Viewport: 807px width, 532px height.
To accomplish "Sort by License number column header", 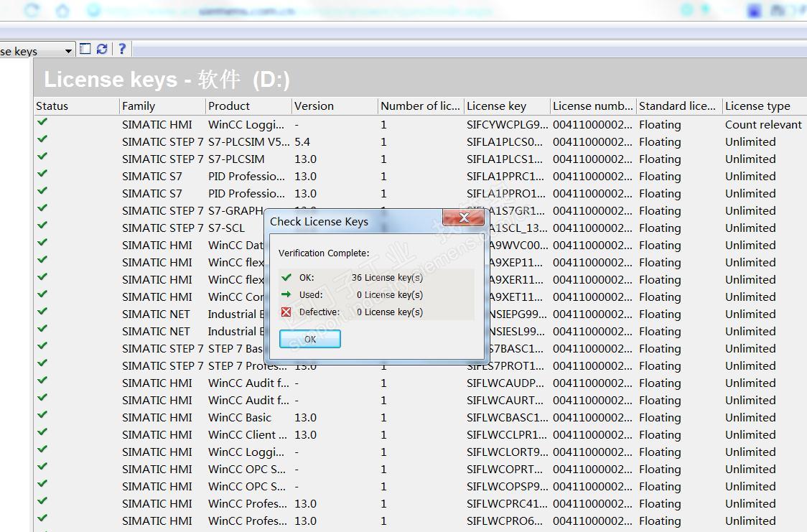I will [593, 106].
